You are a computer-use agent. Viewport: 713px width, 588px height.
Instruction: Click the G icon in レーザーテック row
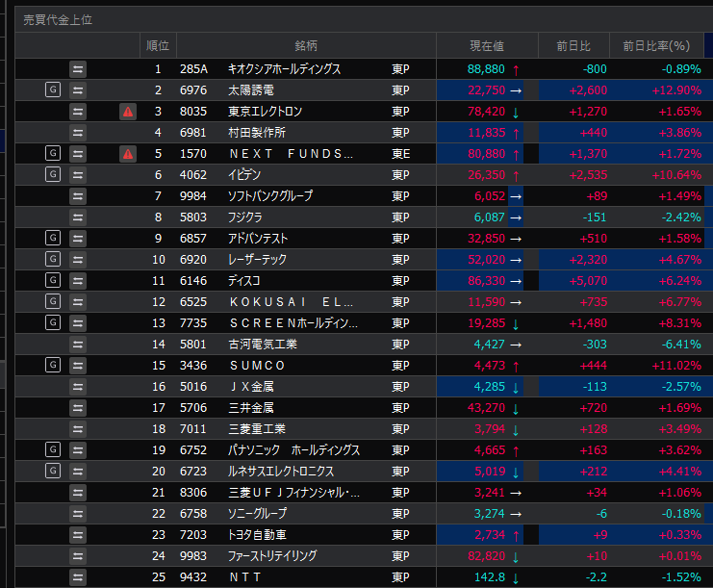pyautogui.click(x=53, y=259)
